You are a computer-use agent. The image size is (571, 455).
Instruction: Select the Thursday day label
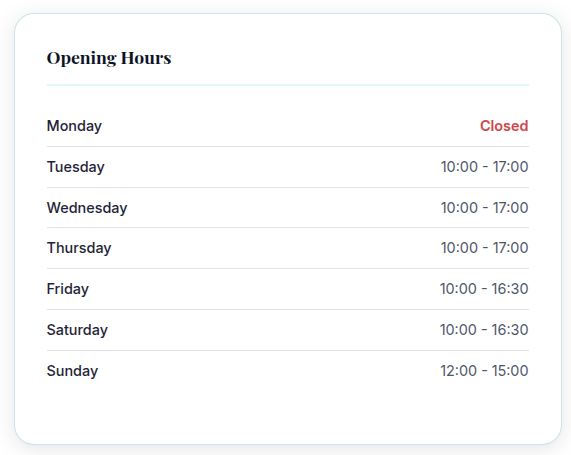point(79,248)
